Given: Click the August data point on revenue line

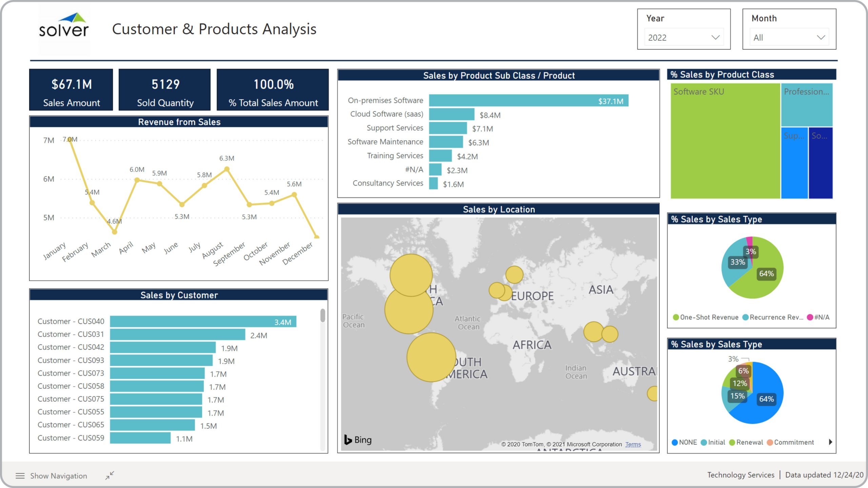Looking at the screenshot, I should [x=227, y=169].
